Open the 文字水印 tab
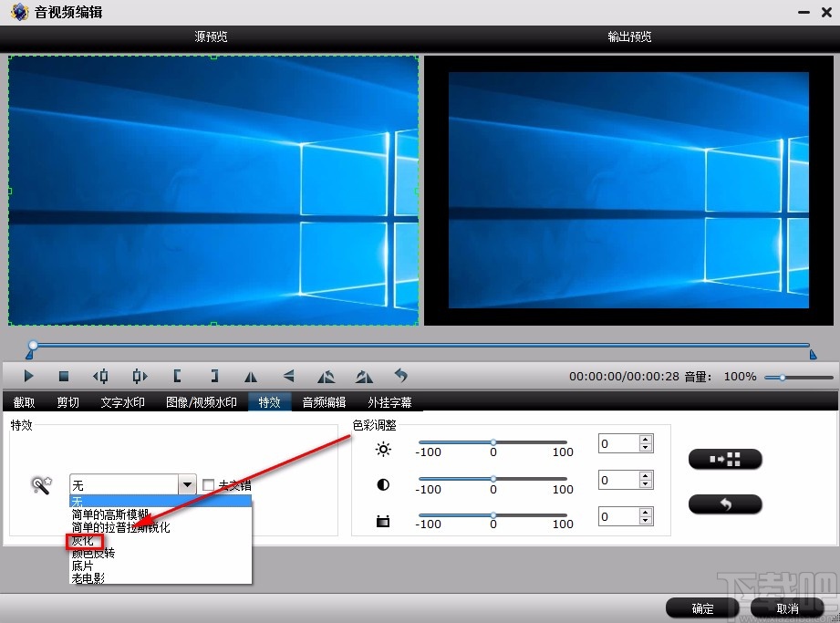840x623 pixels. coord(122,401)
